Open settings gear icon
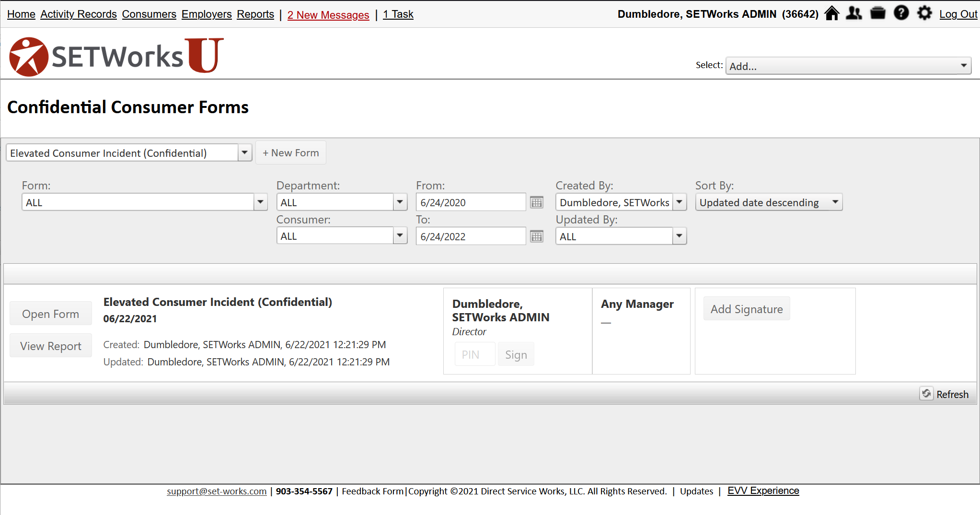This screenshot has width=980, height=515. 924,13
